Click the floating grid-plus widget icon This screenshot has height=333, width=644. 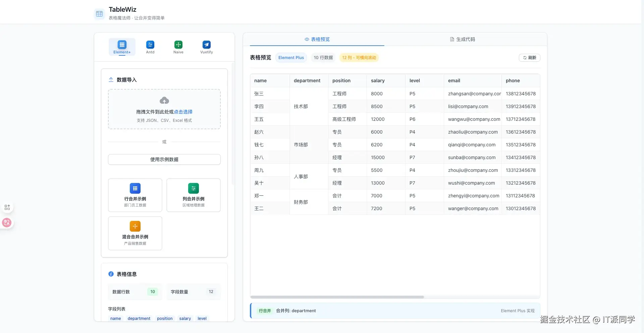point(7,207)
